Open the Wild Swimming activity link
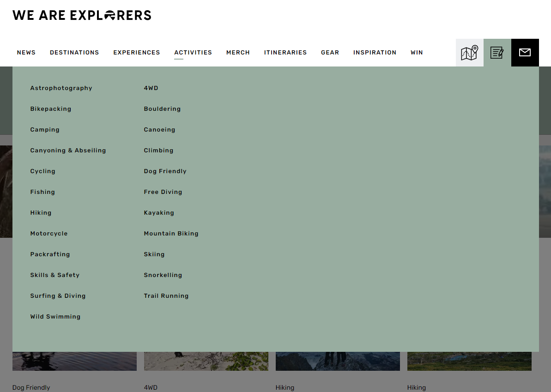 click(x=55, y=317)
